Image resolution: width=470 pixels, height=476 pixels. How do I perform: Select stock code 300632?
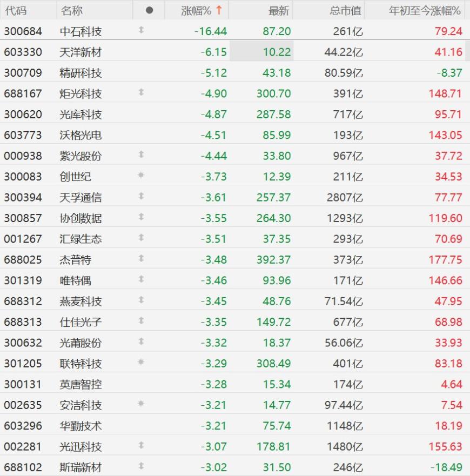(23, 343)
